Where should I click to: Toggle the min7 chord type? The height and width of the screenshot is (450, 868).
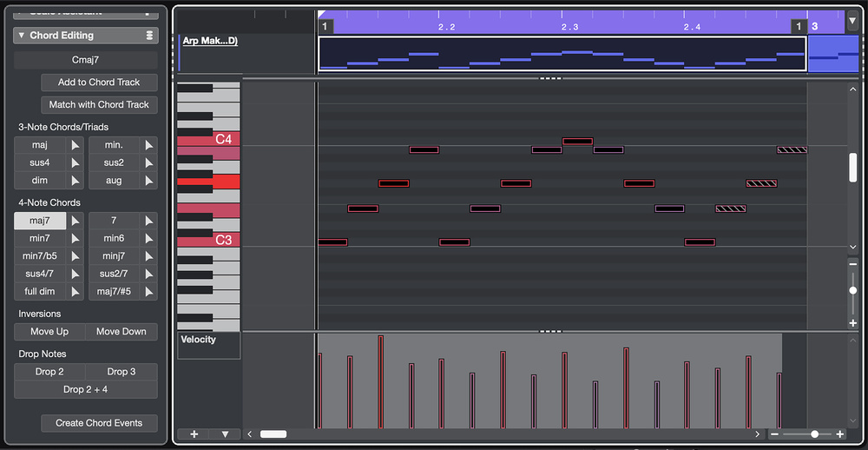tap(40, 238)
